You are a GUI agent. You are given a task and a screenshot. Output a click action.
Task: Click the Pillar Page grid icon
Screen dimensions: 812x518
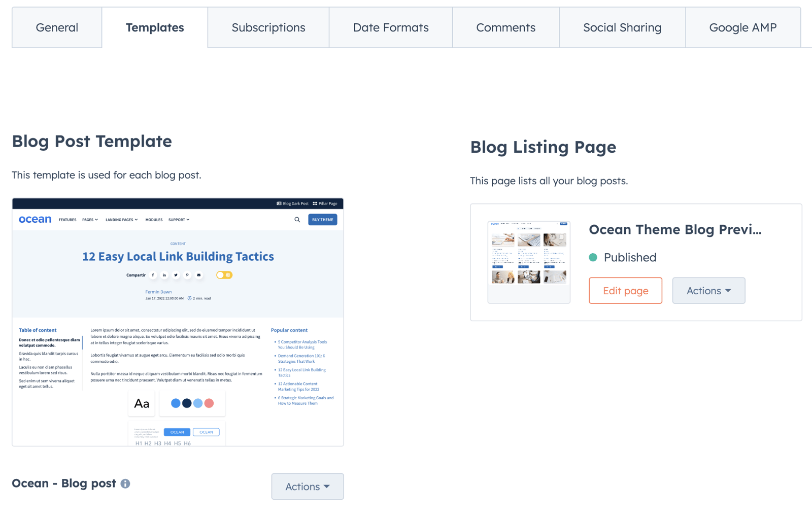click(315, 203)
